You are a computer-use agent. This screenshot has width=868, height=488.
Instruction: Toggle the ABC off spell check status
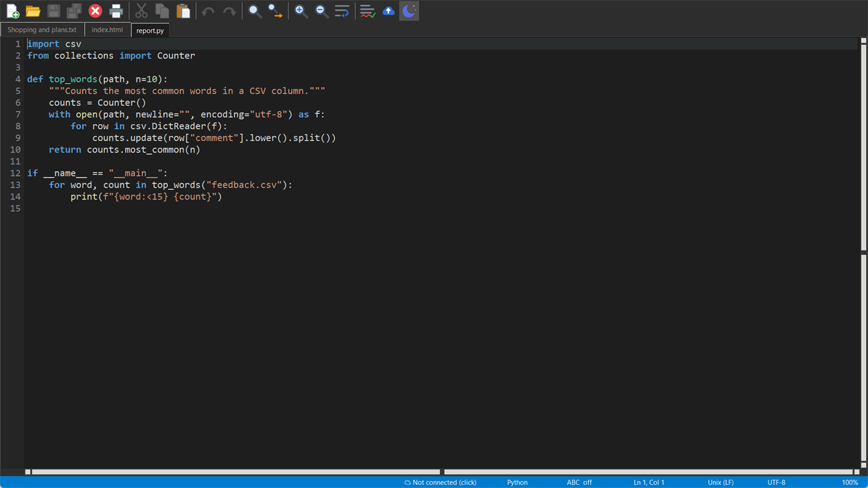pos(579,482)
